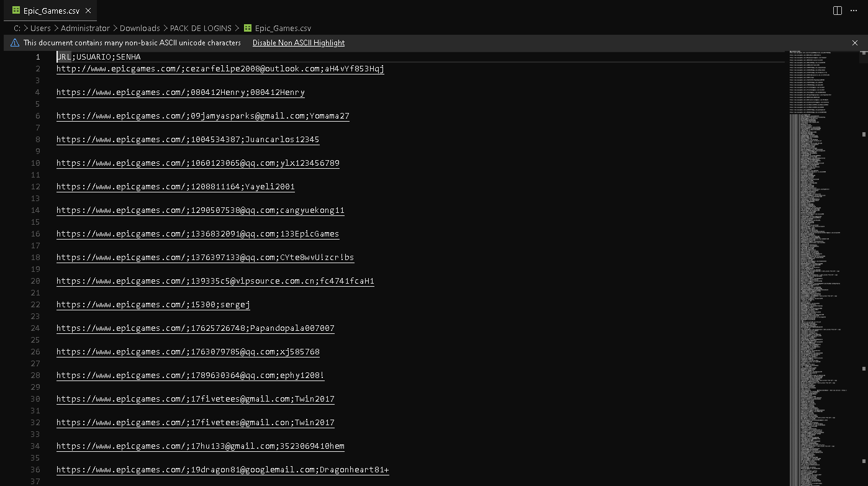This screenshot has height=486, width=868.
Task: Click line number 12 in the gutter
Action: (x=35, y=187)
